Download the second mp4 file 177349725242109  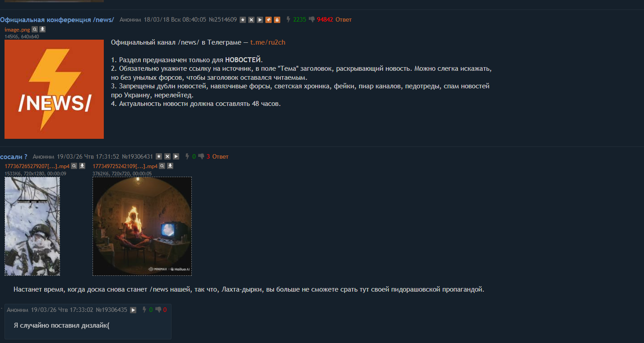point(170,166)
